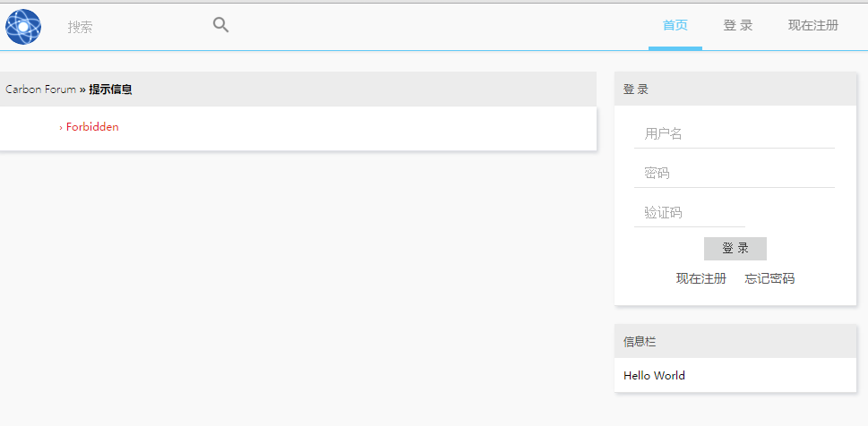Focus the 搜索 search box
868x426 pixels.
[x=133, y=27]
